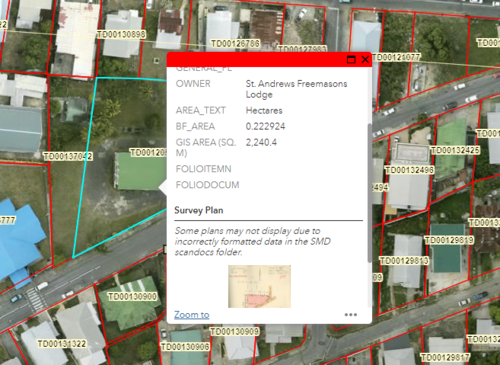Open the popup more options ellipsis
Image resolution: width=500 pixels, height=365 pixels.
[x=351, y=315]
